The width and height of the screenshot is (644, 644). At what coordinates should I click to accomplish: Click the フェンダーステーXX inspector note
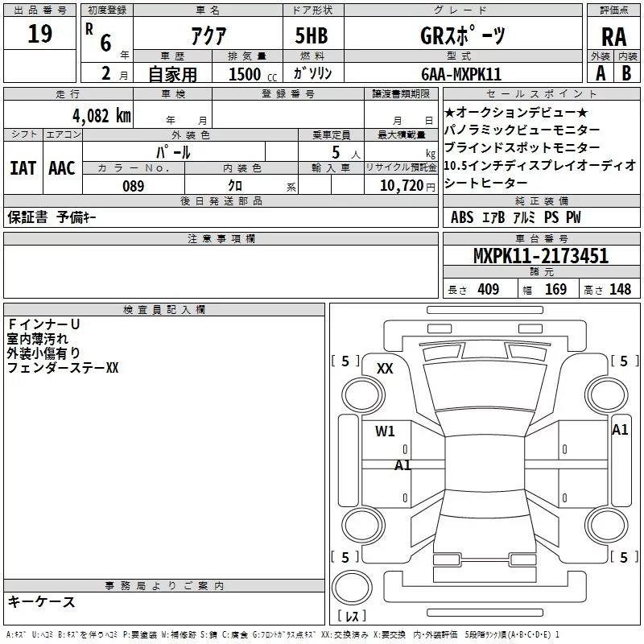pos(63,368)
